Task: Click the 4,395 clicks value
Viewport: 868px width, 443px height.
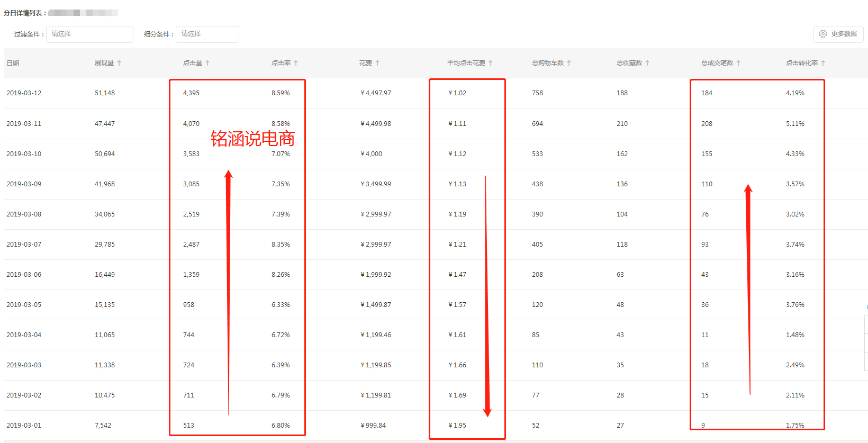Action: click(191, 93)
